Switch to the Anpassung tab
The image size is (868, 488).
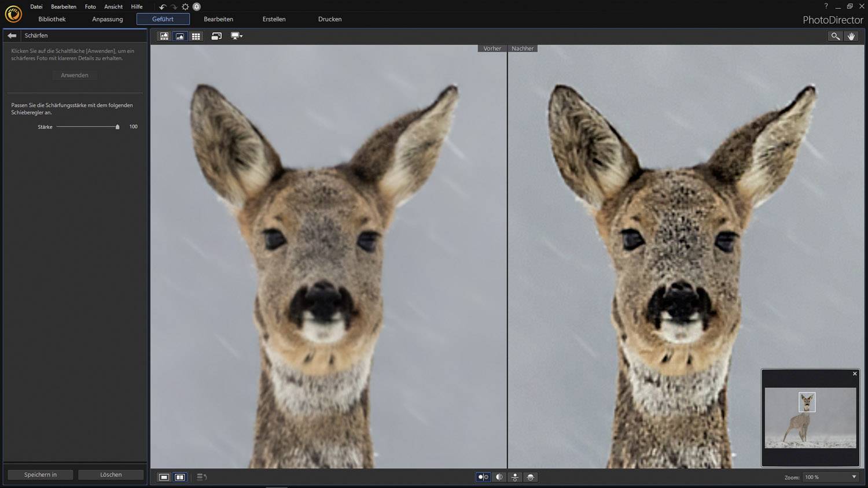click(x=108, y=19)
